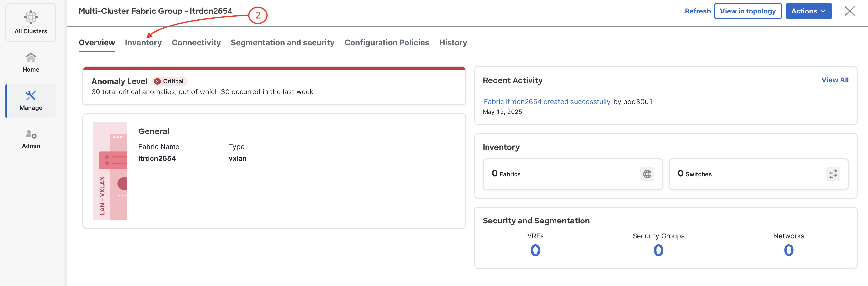The width and height of the screenshot is (868, 286).
Task: Click the globe icon in Fabrics card
Action: click(x=647, y=174)
